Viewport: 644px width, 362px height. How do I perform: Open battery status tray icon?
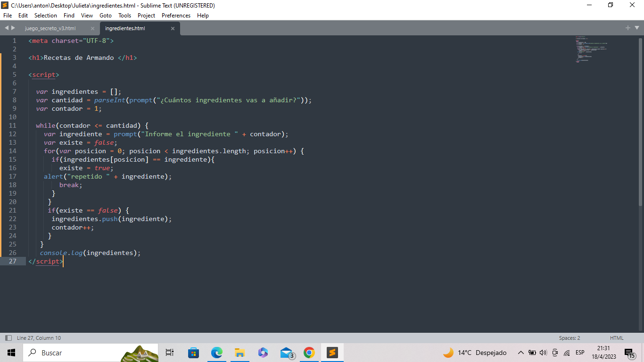(x=532, y=353)
